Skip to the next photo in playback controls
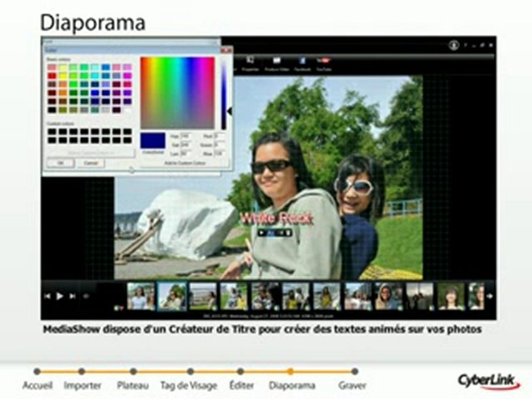 [x=72, y=296]
